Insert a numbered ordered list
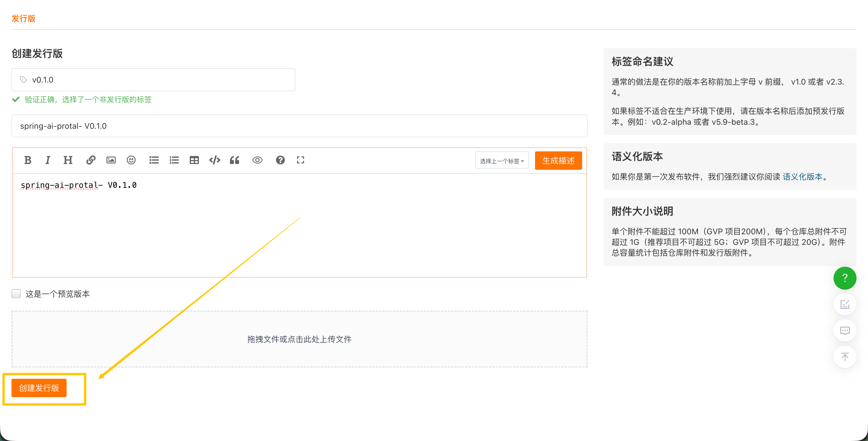The width and height of the screenshot is (868, 441). [x=174, y=160]
